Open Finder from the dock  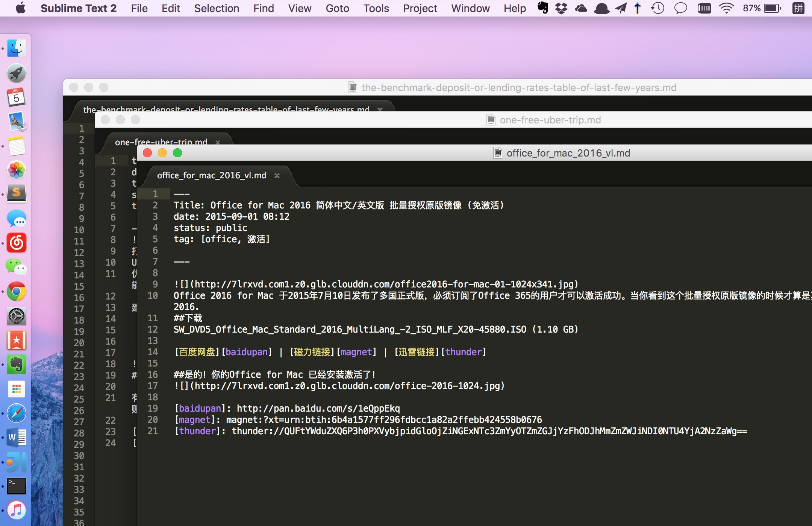click(x=17, y=48)
